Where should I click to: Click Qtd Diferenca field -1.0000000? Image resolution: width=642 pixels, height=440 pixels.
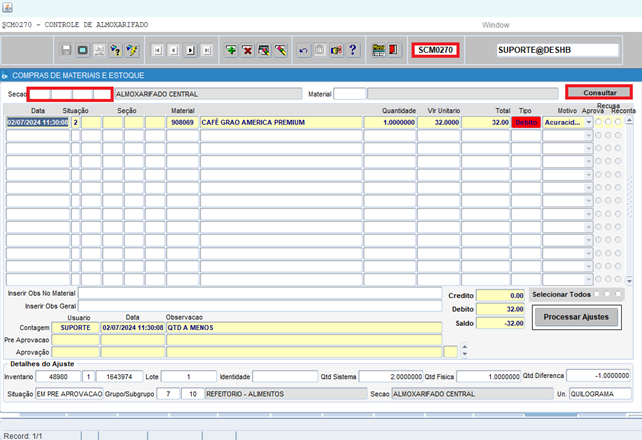tap(599, 375)
